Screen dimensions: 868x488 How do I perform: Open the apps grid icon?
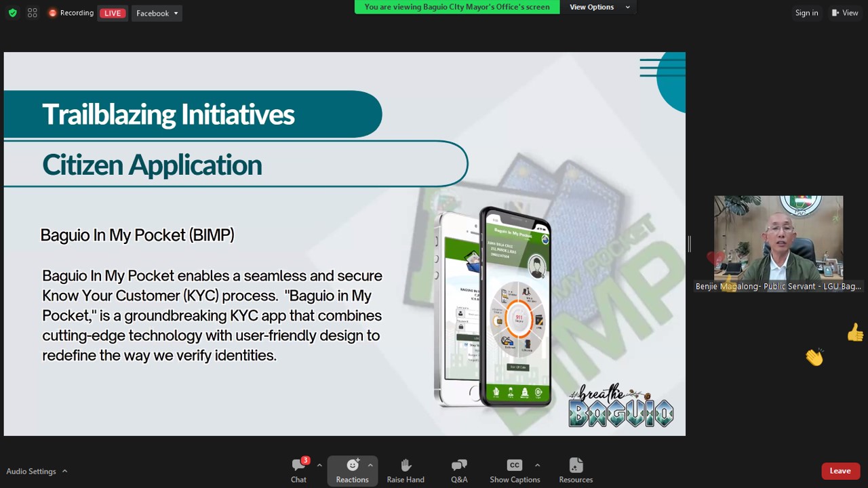pyautogui.click(x=32, y=13)
